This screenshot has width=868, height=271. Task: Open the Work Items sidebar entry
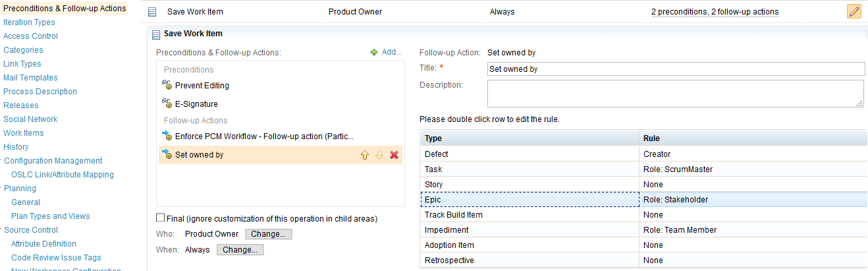pyautogui.click(x=24, y=133)
